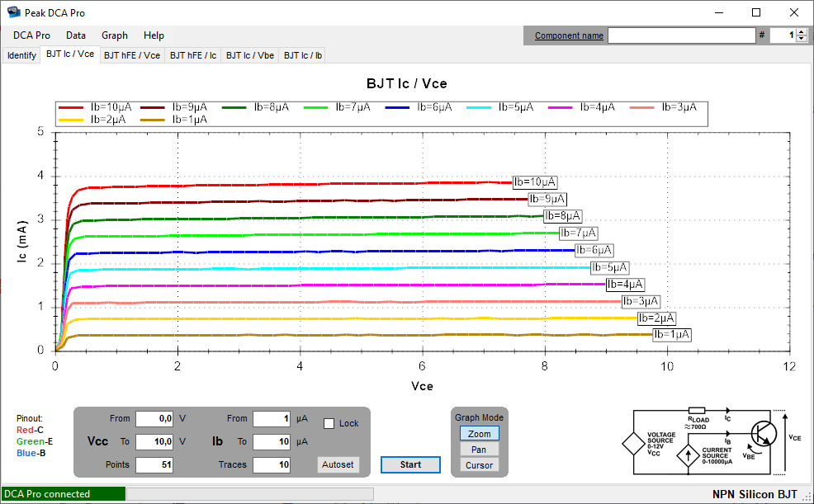Image resolution: width=814 pixels, height=504 pixels.
Task: Select the BJT Ic / Vce tab
Action: pos(70,54)
